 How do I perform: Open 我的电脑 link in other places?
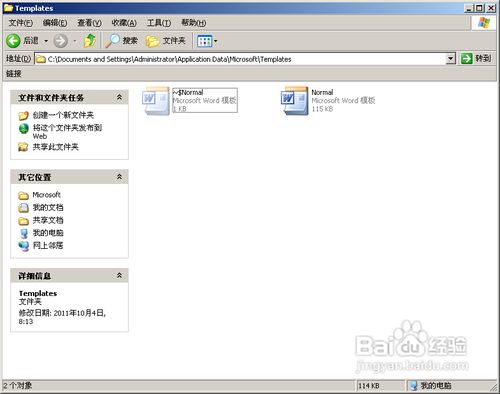[x=48, y=233]
